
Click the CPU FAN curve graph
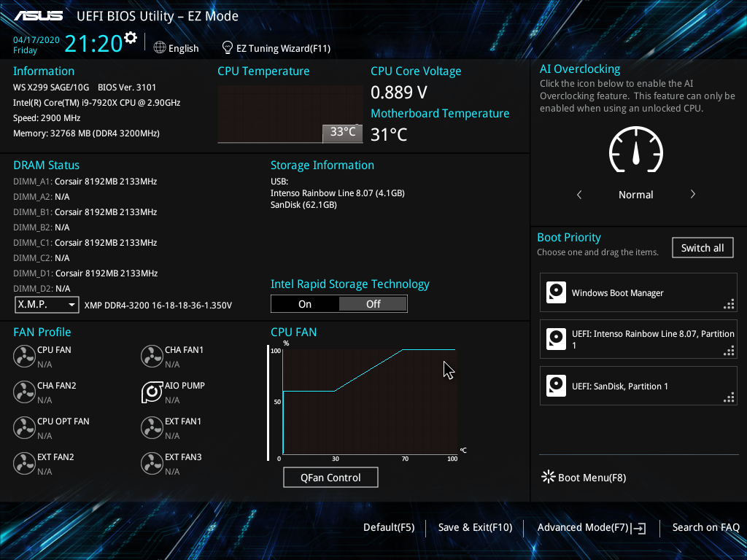click(x=370, y=402)
